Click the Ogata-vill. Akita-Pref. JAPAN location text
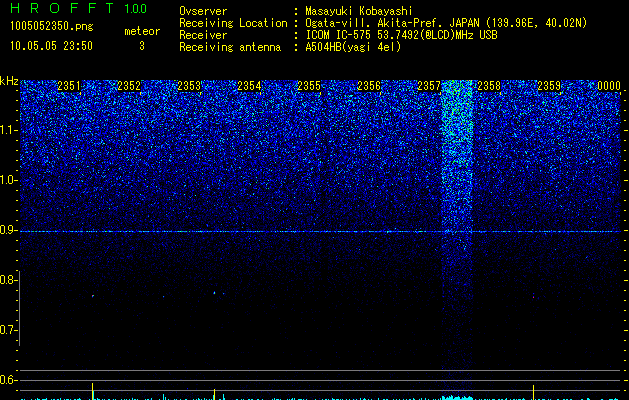The image size is (629, 400). [446, 23]
